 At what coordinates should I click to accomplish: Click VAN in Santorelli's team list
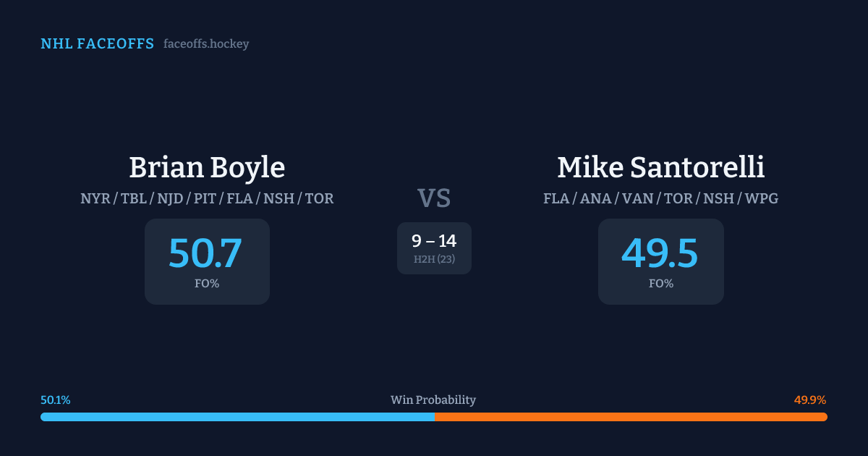click(639, 198)
